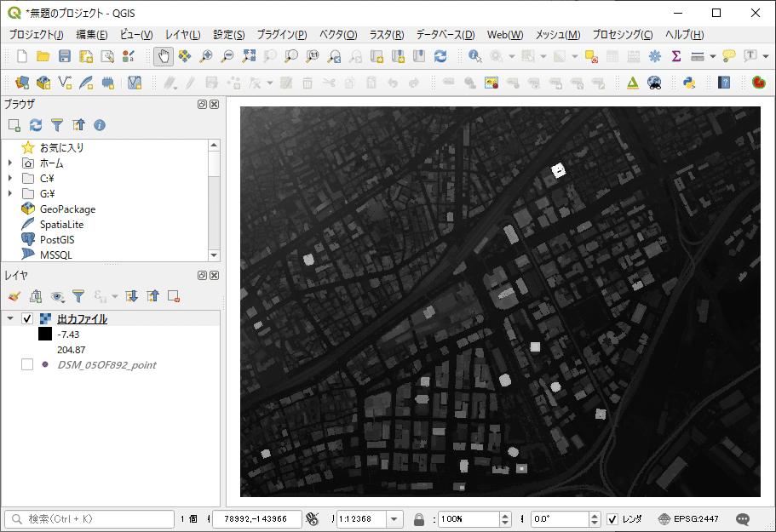
Task: Open the map scale dropdown
Action: 394,519
